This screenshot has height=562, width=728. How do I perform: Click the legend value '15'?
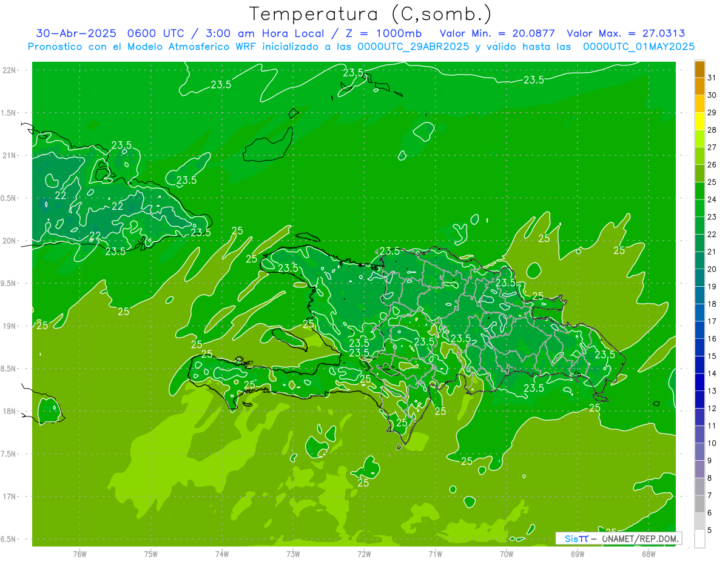712,356
